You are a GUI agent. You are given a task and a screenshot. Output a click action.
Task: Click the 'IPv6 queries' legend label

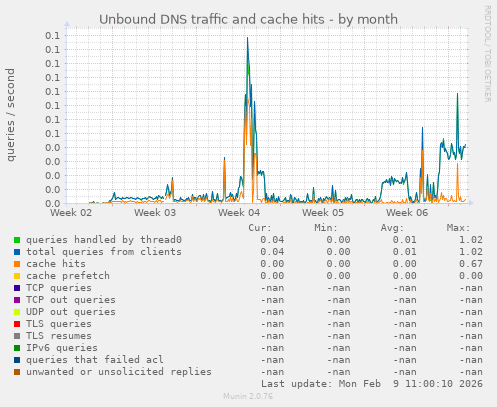tap(62, 348)
